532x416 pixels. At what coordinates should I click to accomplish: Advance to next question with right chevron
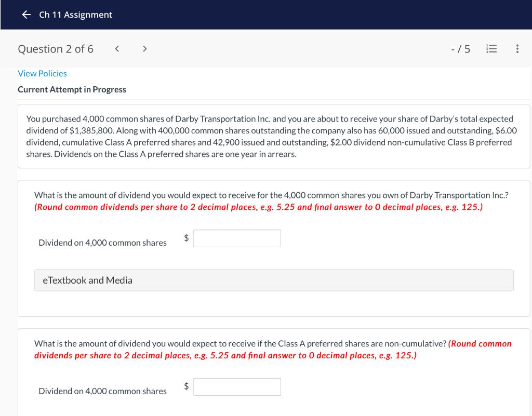tap(144, 48)
